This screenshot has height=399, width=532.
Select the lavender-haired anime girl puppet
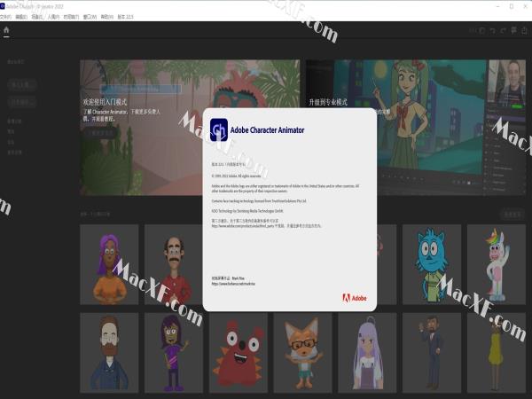point(367,353)
